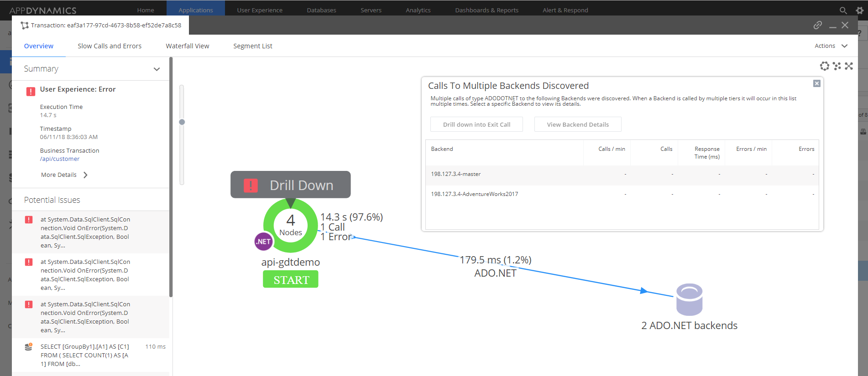Viewport: 868px width, 376px height.
Task: Click the scatter layout dots icon
Action: [x=837, y=66]
